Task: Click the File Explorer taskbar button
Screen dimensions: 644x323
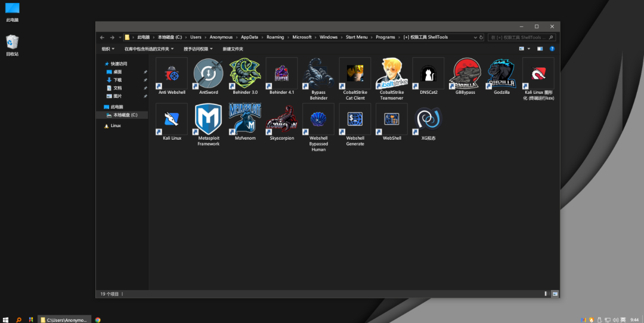Action: [64, 319]
